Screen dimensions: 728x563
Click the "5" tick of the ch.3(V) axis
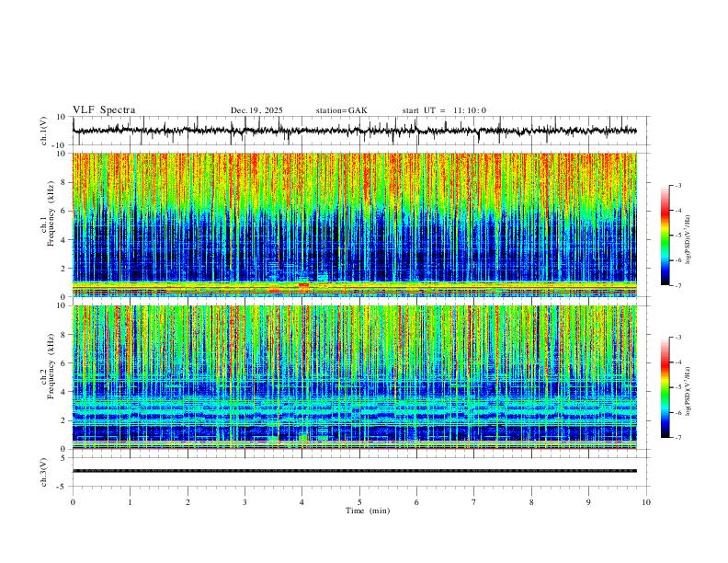click(x=63, y=458)
